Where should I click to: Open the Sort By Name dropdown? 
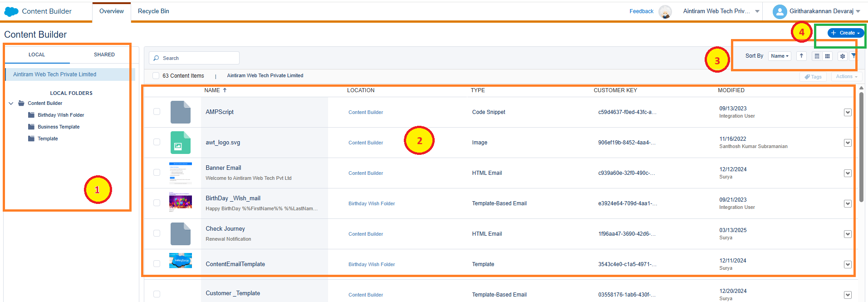coord(780,56)
